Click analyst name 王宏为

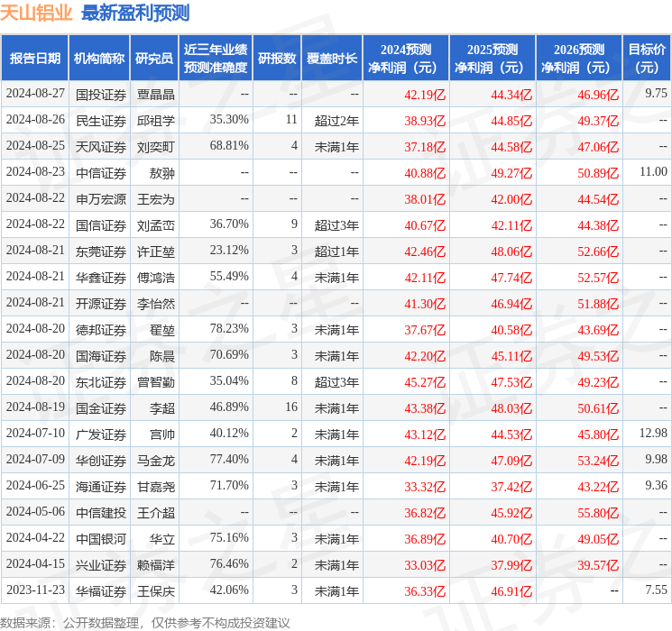(x=155, y=199)
